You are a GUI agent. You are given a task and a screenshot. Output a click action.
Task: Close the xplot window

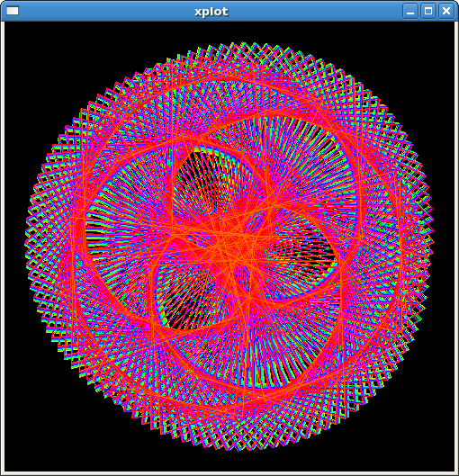coord(446,11)
